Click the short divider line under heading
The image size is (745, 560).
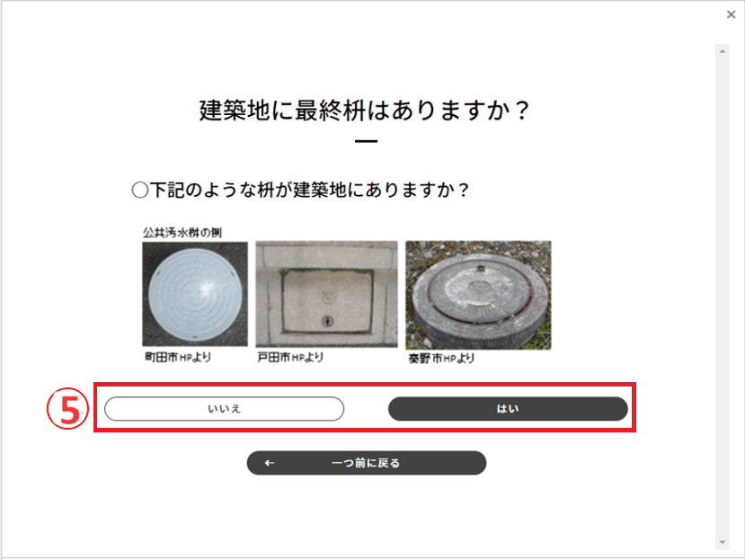coord(366,141)
